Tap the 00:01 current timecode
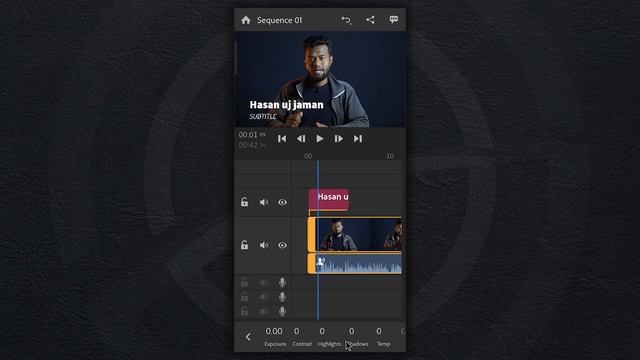The height and width of the screenshot is (360, 640). 248,135
